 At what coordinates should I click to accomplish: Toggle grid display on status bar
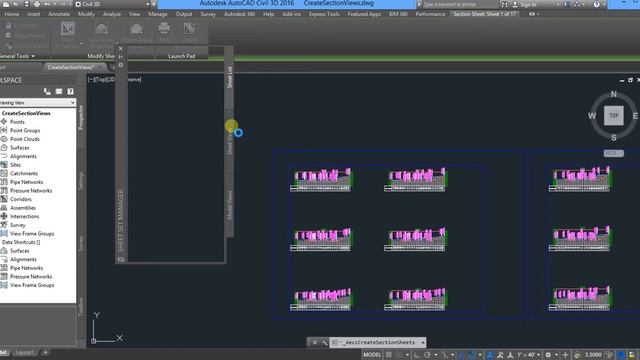tap(389, 355)
